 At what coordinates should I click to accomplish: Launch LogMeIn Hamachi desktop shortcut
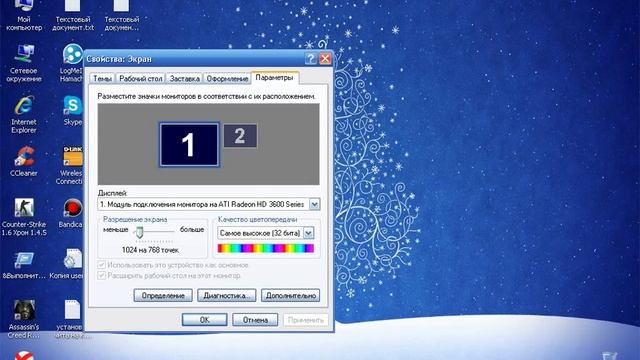[72, 63]
